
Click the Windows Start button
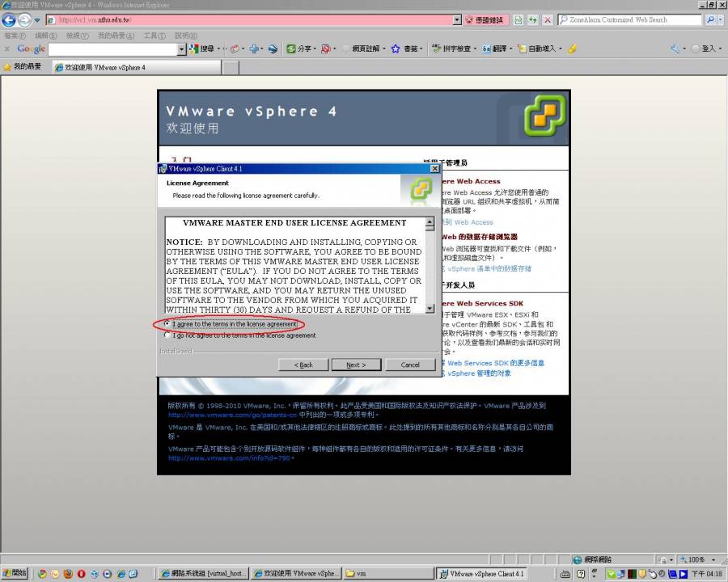15,573
